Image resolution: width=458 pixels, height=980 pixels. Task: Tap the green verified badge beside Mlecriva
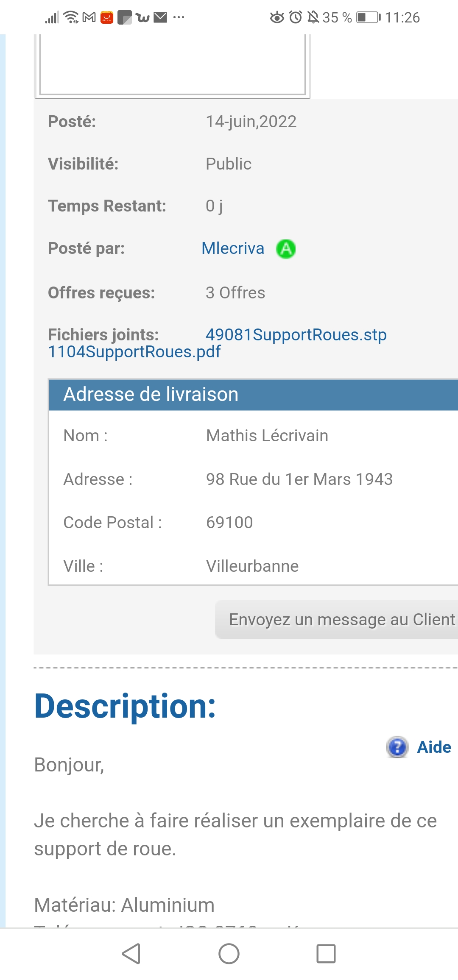pos(286,249)
